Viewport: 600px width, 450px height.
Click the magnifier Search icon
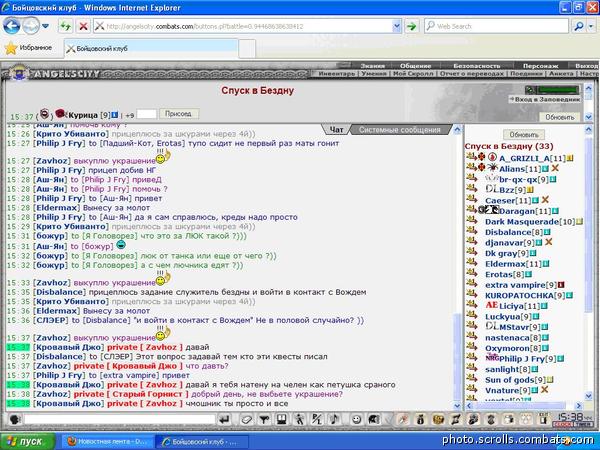(x=579, y=26)
